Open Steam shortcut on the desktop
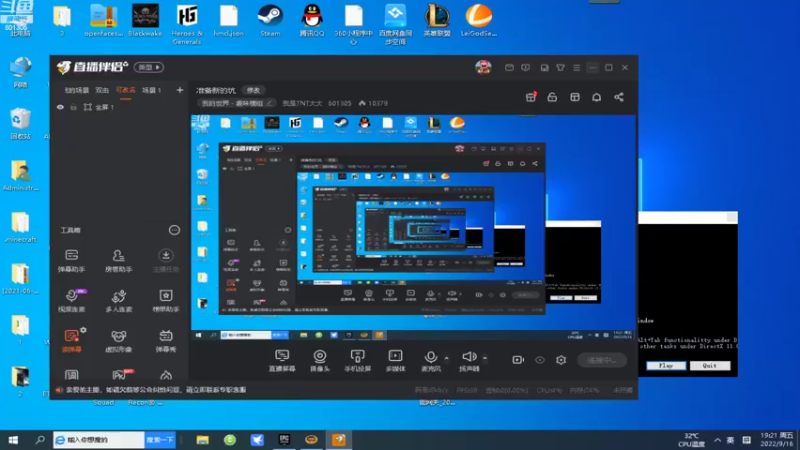Viewport: 800px width, 450px height. [x=270, y=21]
